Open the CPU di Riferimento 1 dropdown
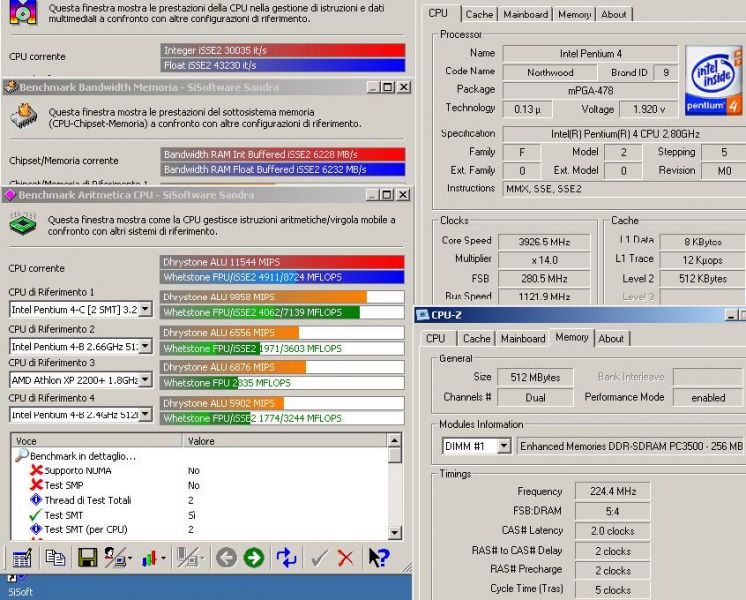This screenshot has width=746, height=600. (x=146, y=309)
